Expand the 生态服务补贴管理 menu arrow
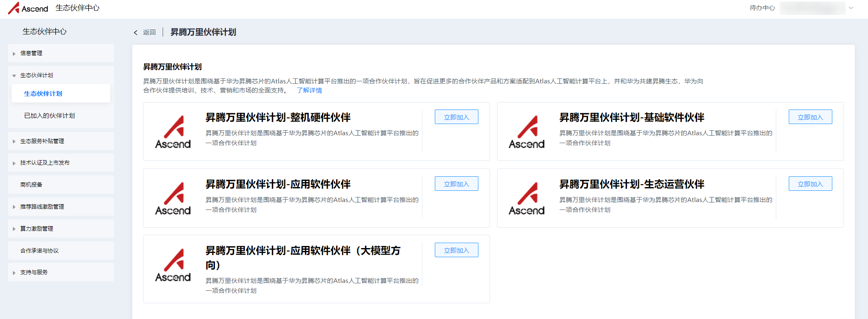Image resolution: width=868 pixels, height=319 pixels. coord(14,141)
